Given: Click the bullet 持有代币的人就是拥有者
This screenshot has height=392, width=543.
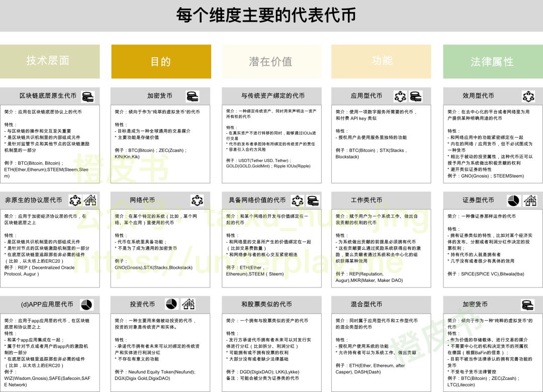Looking at the screenshot, I should point(474,254).
